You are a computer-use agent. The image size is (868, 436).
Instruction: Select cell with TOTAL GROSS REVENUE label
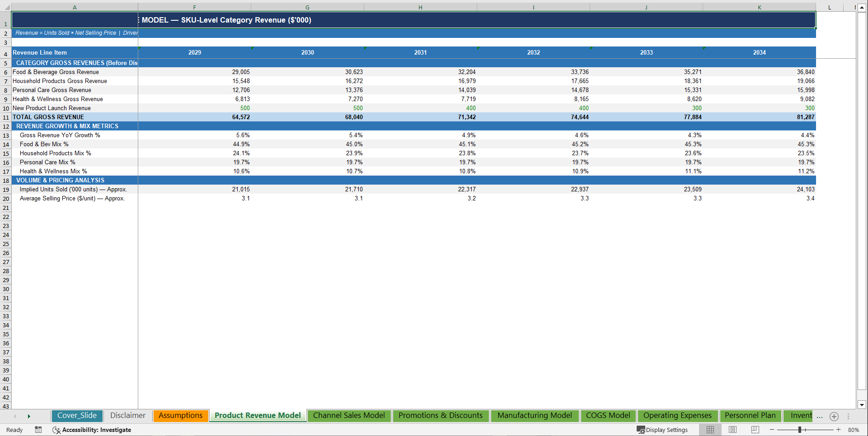[48, 117]
